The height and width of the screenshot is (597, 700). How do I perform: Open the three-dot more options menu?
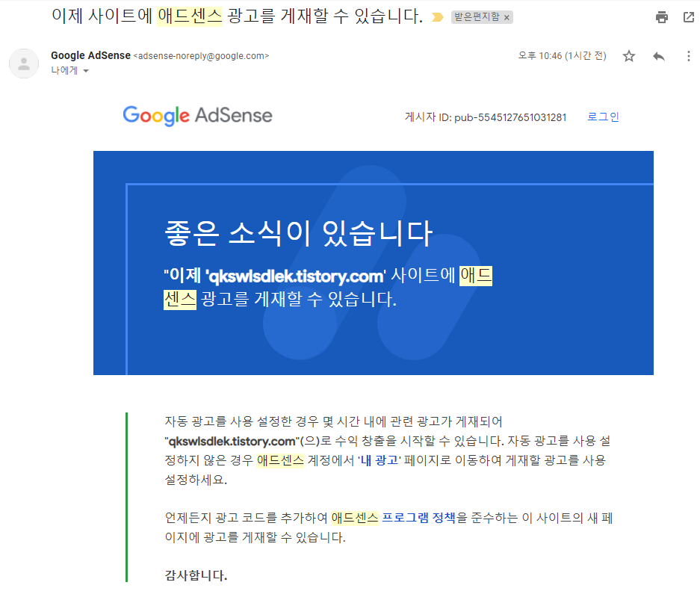(x=688, y=56)
